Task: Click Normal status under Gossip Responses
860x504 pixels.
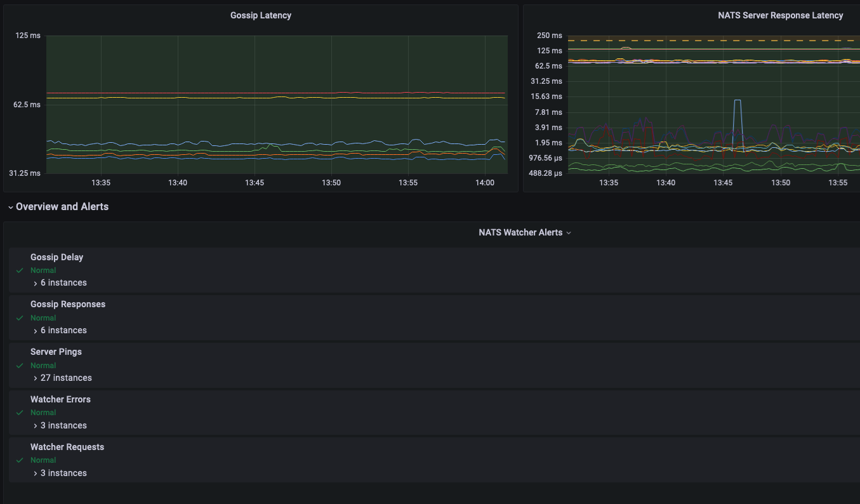Action: 43,318
